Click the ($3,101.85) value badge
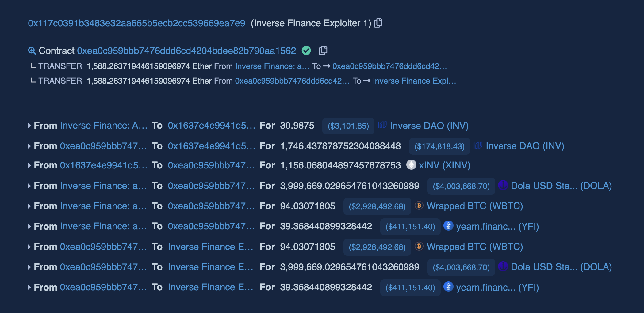The width and height of the screenshot is (644, 313). point(348,126)
